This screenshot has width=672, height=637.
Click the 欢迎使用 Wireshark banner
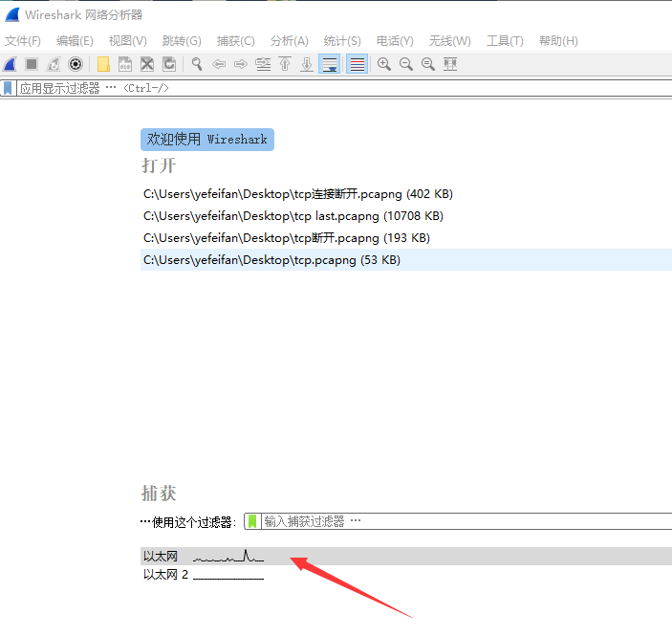point(207,140)
